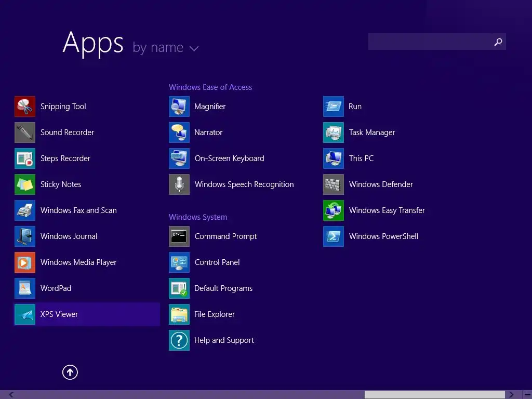The width and height of the screenshot is (532, 399).
Task: Select the Windows Ease of Access group header
Action: pos(210,87)
